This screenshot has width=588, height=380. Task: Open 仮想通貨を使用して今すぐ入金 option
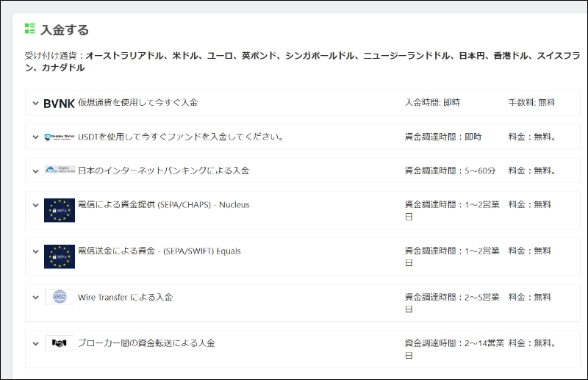(x=137, y=102)
